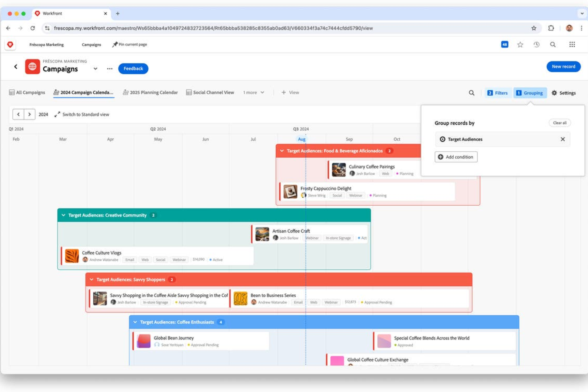Click the notifications badge showing 48
The width and height of the screenshot is (588, 392).
[505, 44]
